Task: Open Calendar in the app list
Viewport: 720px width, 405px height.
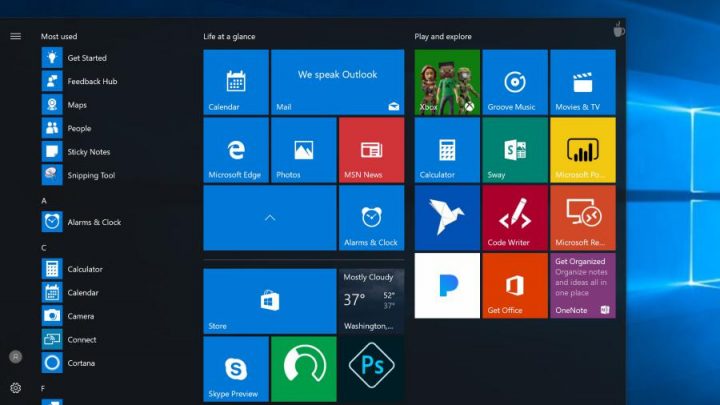Action: click(x=70, y=292)
